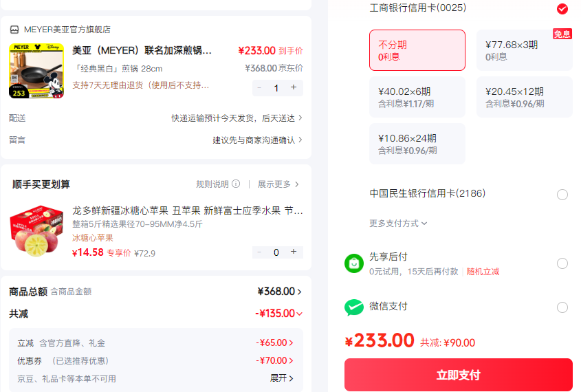Click the 立即支付 button

click(459, 375)
